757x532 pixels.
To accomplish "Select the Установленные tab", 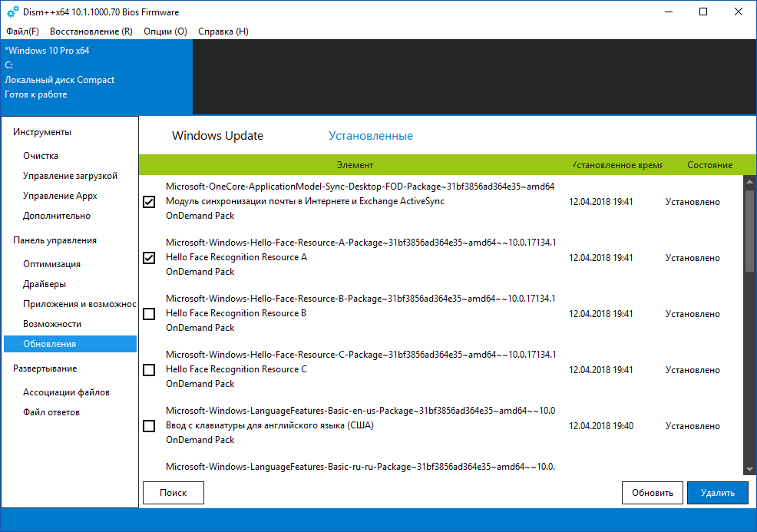I will (371, 136).
